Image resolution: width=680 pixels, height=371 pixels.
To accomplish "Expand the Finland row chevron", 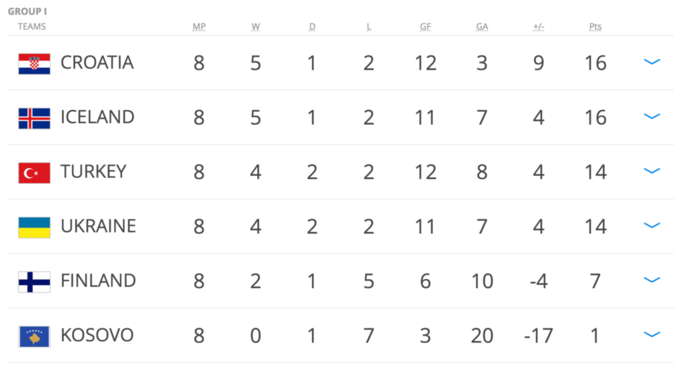I will click(652, 280).
